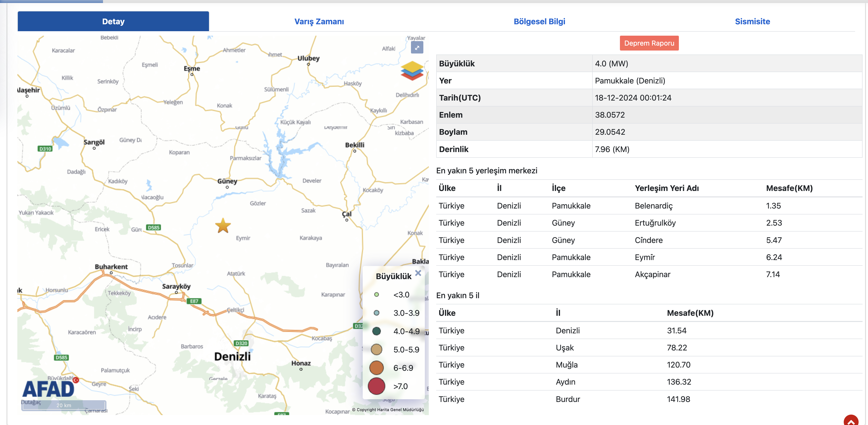This screenshot has width=868, height=425.
Task: Click the 4.0-4.9 magnitude legend circle
Action: 376,331
